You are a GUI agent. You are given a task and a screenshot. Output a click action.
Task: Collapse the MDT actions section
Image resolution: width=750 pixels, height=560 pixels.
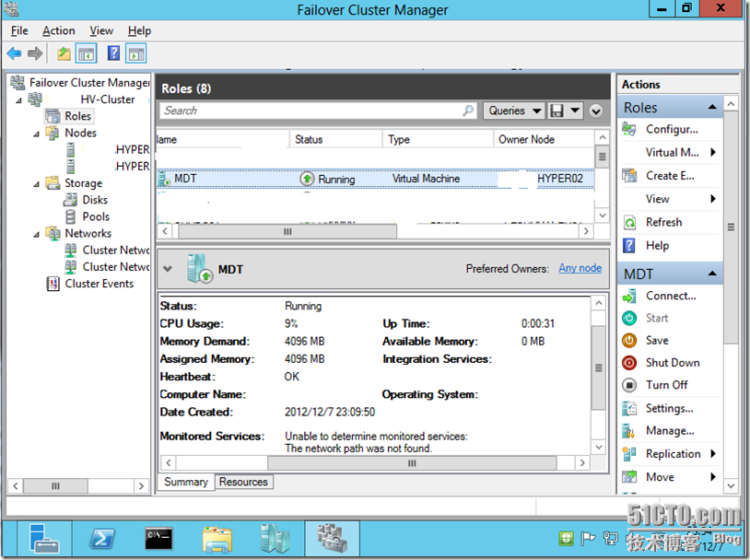pos(712,274)
